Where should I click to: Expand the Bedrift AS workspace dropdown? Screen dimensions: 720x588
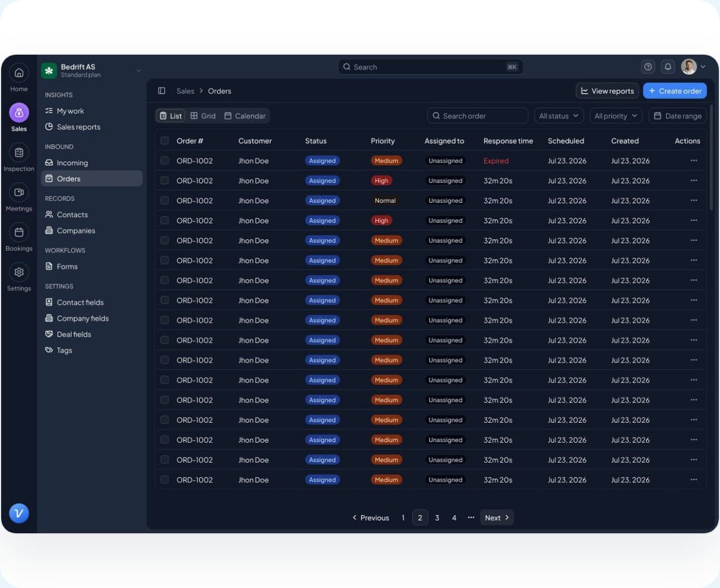pos(138,71)
